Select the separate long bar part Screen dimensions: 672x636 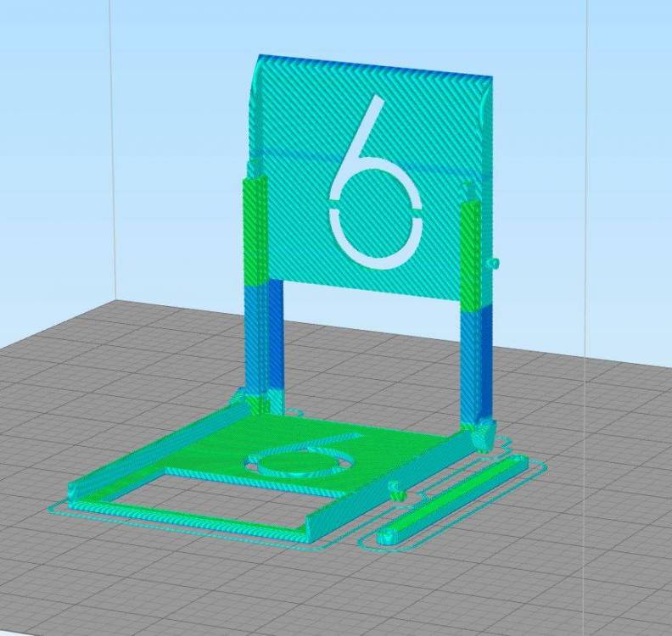[x=453, y=500]
